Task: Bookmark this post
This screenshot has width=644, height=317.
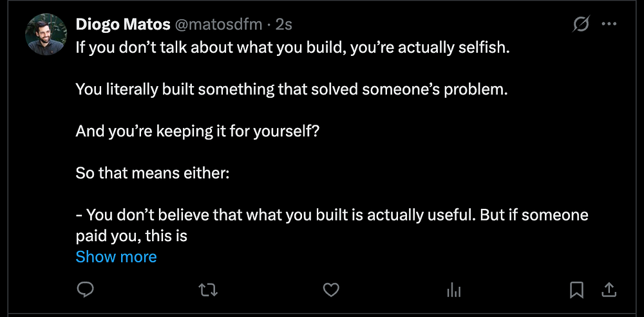Action: click(x=577, y=291)
